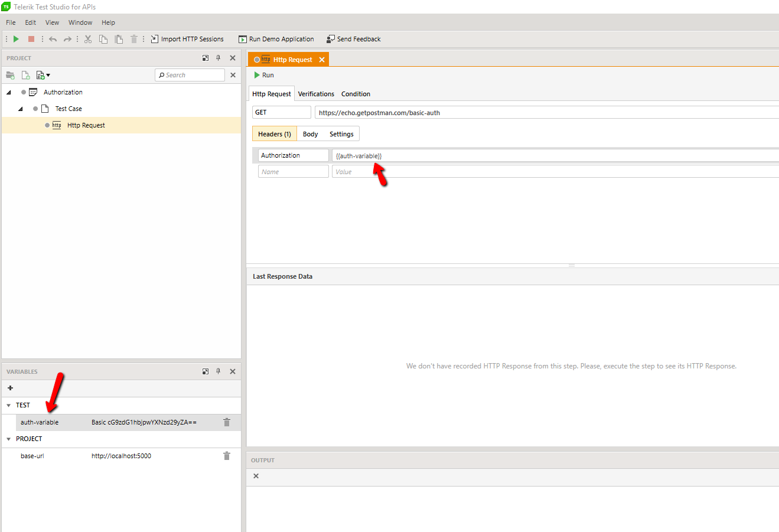
Task: Open the add step dropdown in Project panel
Action: 43,75
